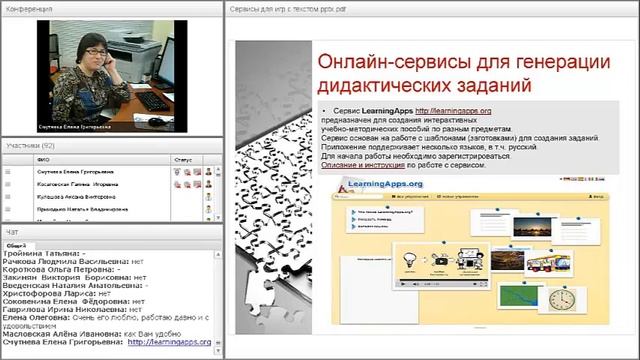Screen dimensions: 640x360
Task: Click the fullscreen icon of the slide's video player
Action: pos(484,284)
